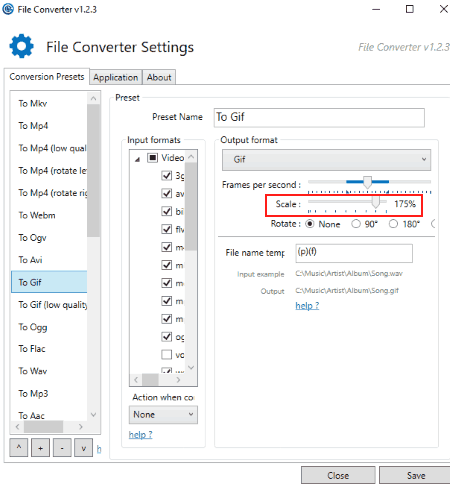Image resolution: width=450 pixels, height=484 pixels.
Task: Select the To Mp4 (rotate left) preset
Action: 49,170
